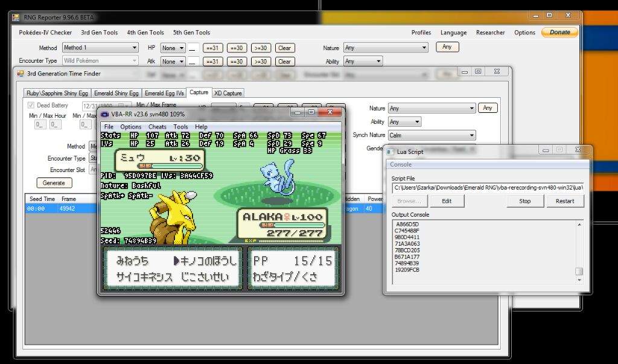Open VBA-RR Cheats menu
The width and height of the screenshot is (618, 364).
[158, 127]
